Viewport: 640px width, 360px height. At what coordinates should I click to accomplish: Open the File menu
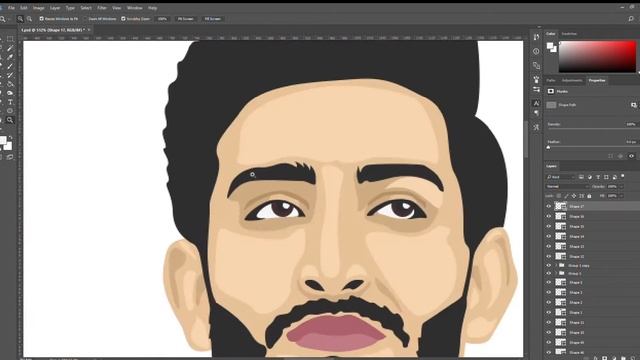click(11, 8)
